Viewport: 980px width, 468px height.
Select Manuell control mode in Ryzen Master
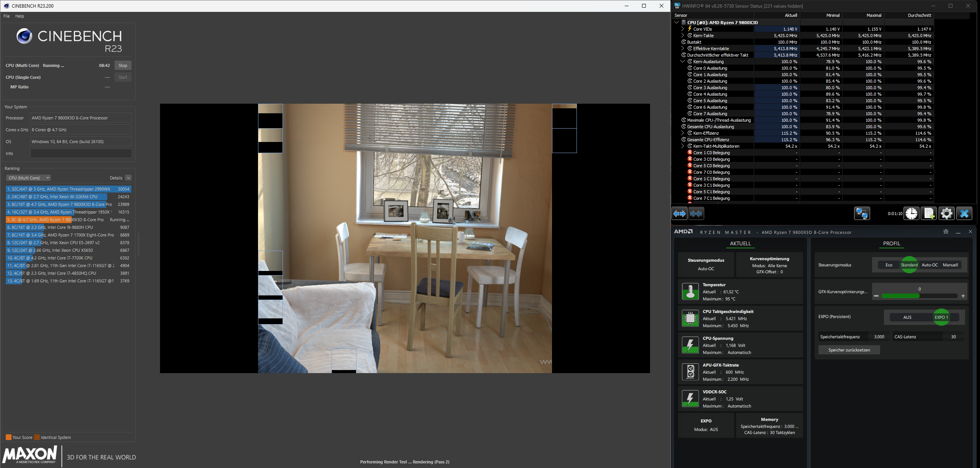tap(951, 264)
